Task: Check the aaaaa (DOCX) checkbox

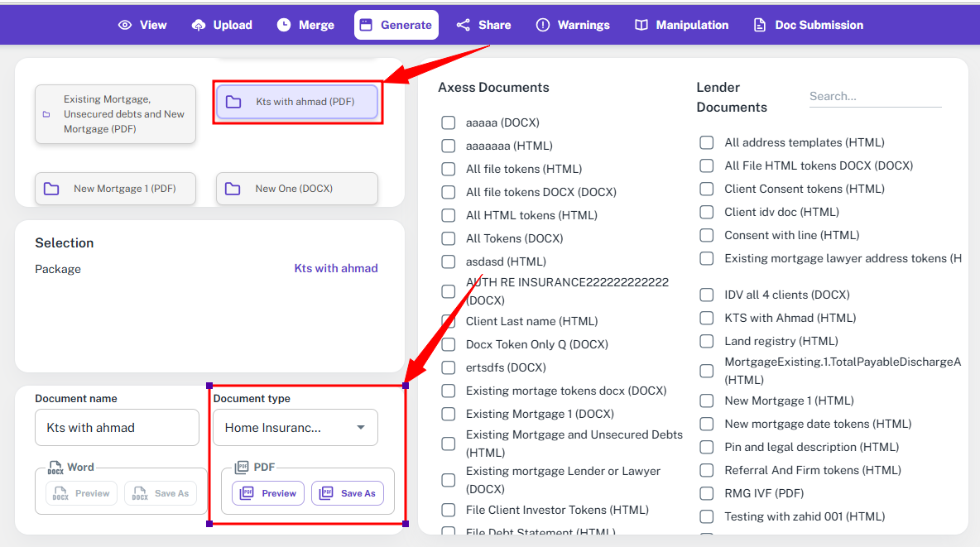Action: (x=448, y=122)
